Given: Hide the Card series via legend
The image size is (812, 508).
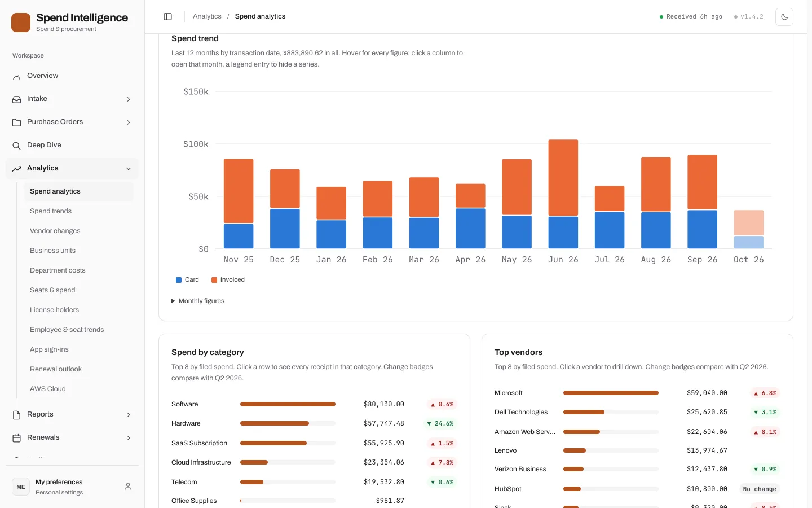Looking at the screenshot, I should coord(187,280).
